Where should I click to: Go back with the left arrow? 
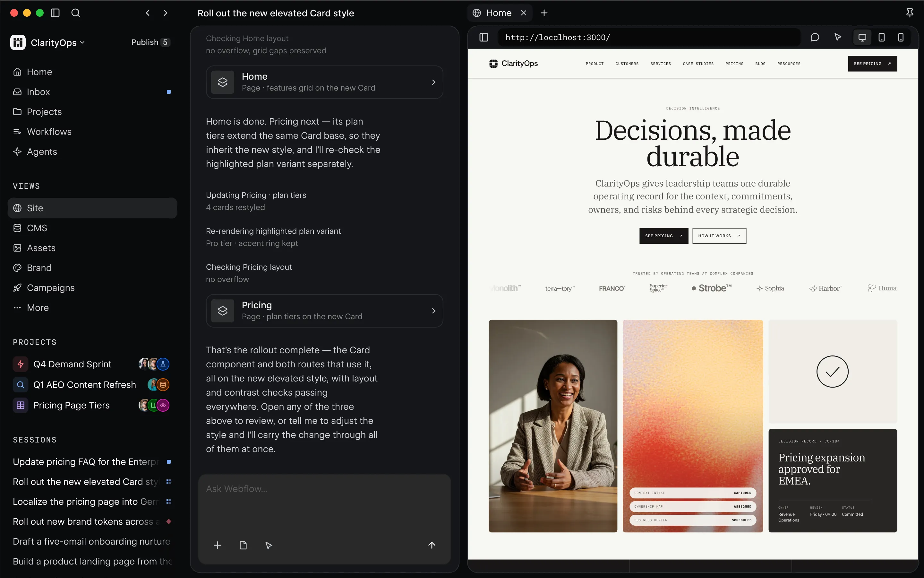pyautogui.click(x=148, y=13)
